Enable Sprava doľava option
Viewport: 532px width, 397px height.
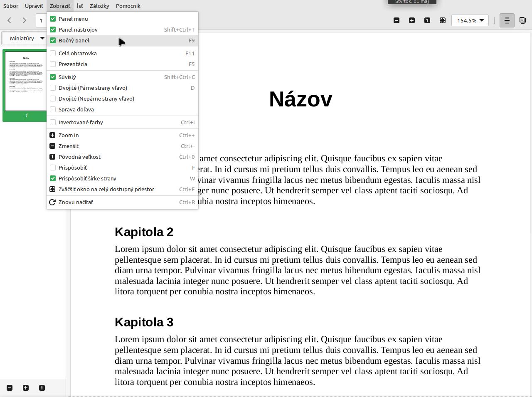tap(122, 109)
